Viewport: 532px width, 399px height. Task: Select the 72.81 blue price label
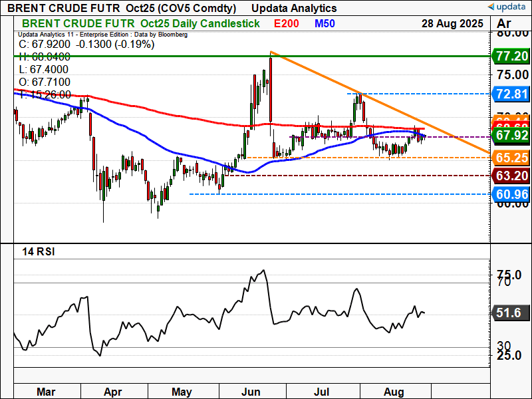pyautogui.click(x=510, y=94)
